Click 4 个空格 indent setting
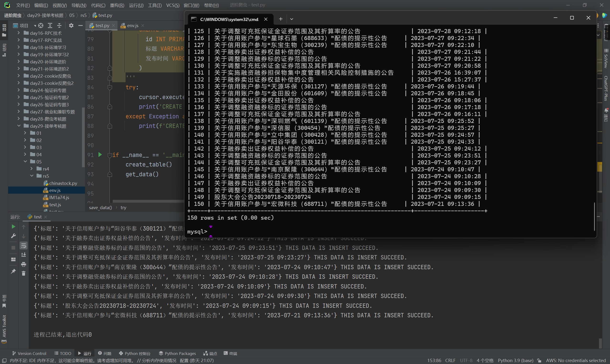 tap(485, 360)
